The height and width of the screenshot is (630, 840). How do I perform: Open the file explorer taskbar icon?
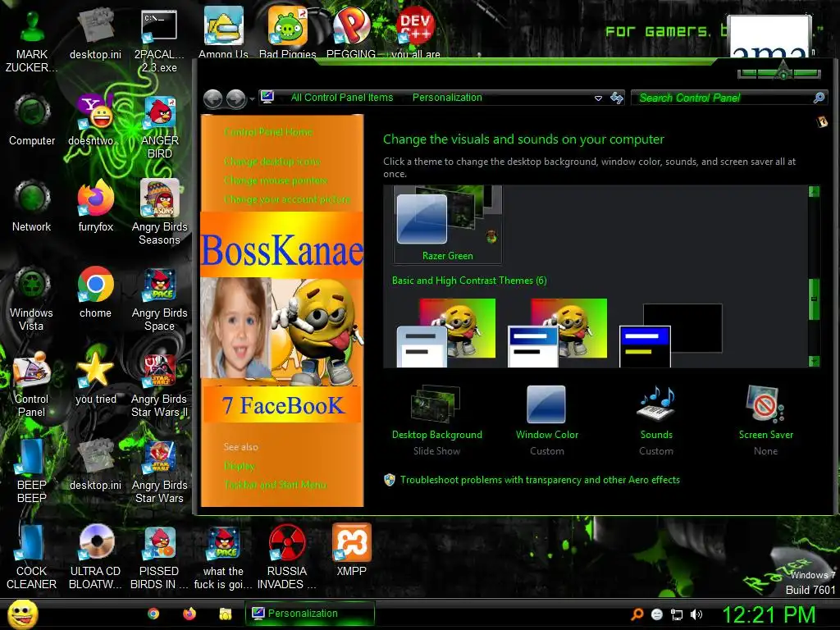point(226,614)
